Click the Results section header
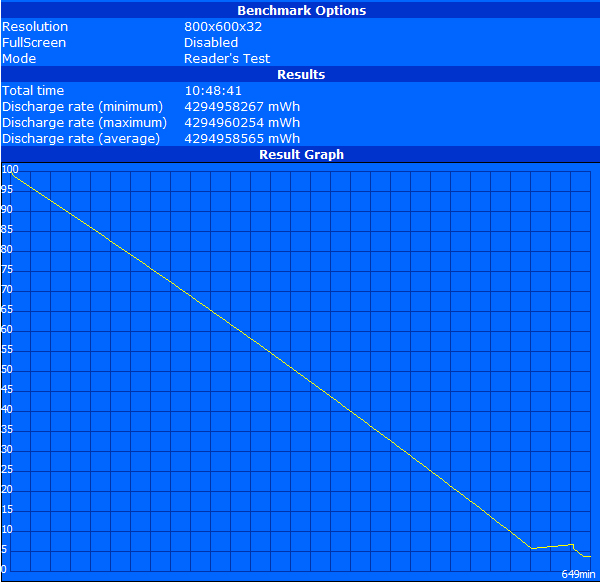600x582 pixels. pos(301,75)
